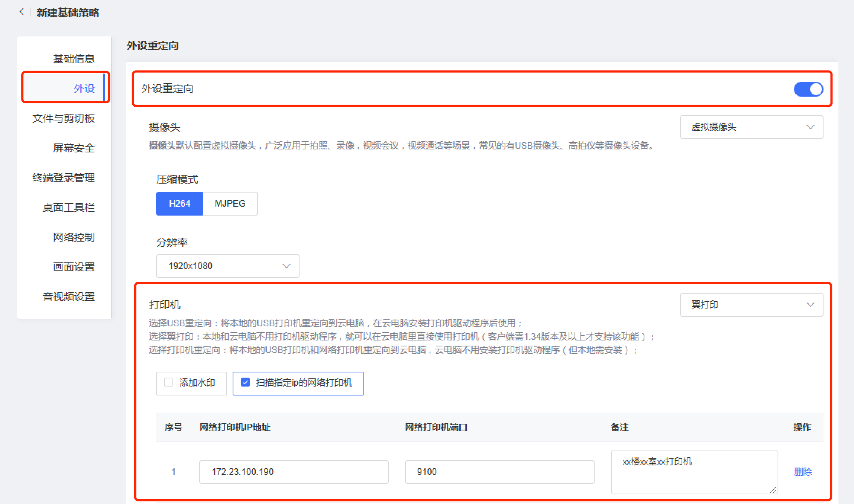Select 网络控制 sidebar item
The width and height of the screenshot is (854, 504).
coord(74,237)
